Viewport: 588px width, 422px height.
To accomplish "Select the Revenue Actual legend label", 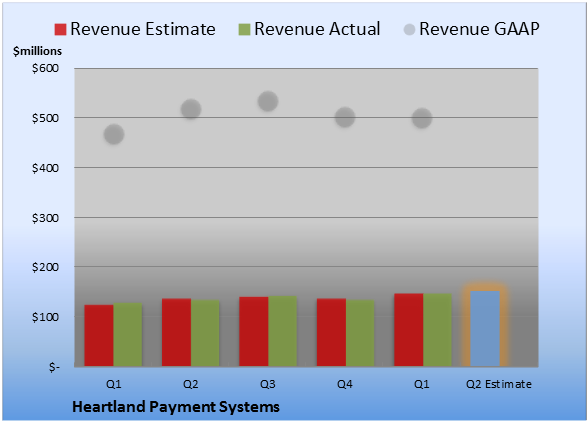I will click(x=317, y=29).
